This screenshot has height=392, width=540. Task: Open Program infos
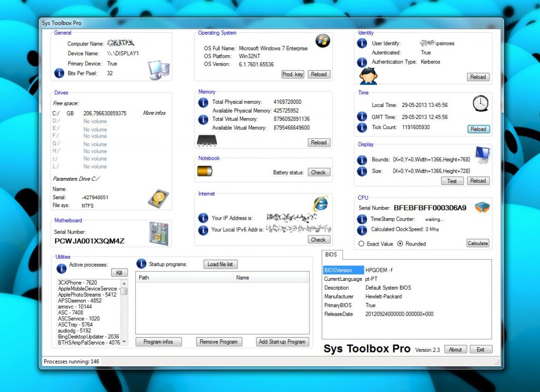pyautogui.click(x=158, y=342)
